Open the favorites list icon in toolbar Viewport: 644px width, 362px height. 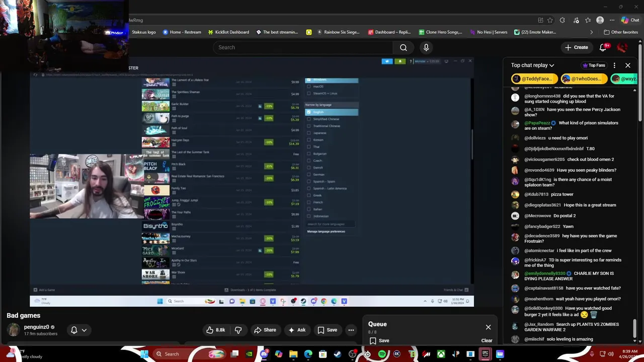click(588, 20)
